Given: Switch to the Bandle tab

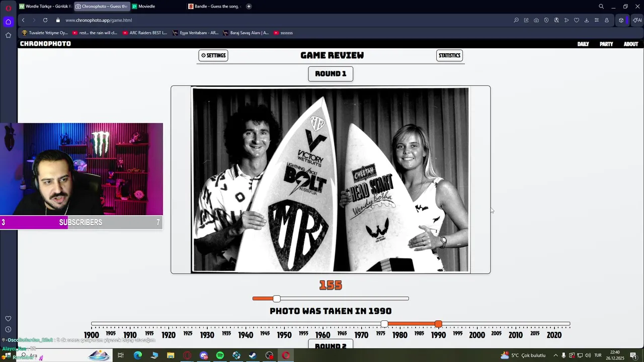Looking at the screenshot, I should click(215, 7).
